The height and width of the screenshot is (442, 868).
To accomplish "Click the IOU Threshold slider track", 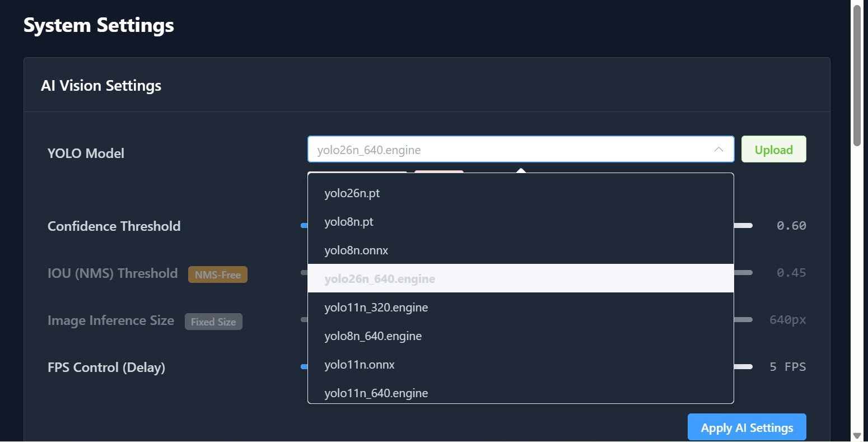I will (x=743, y=273).
